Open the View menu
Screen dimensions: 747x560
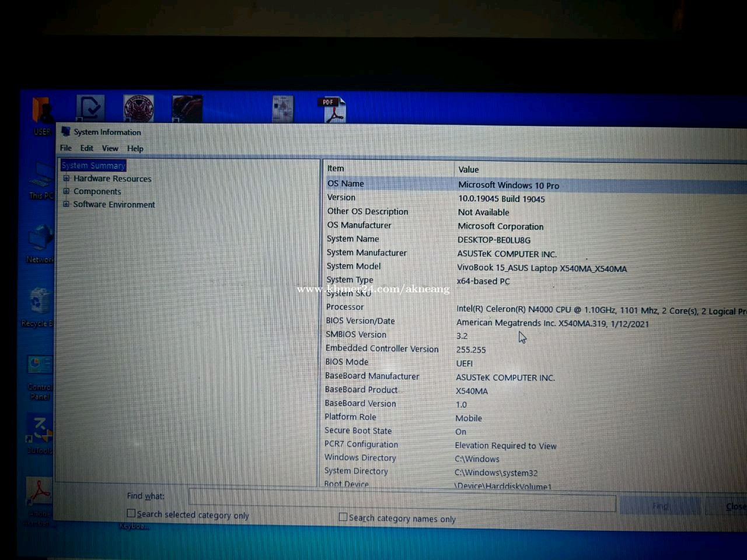pos(110,148)
